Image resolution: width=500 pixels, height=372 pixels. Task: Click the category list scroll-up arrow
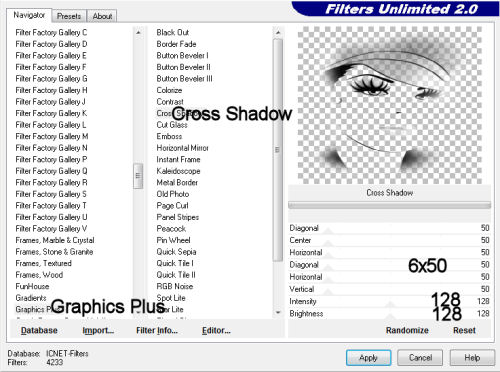click(x=138, y=33)
